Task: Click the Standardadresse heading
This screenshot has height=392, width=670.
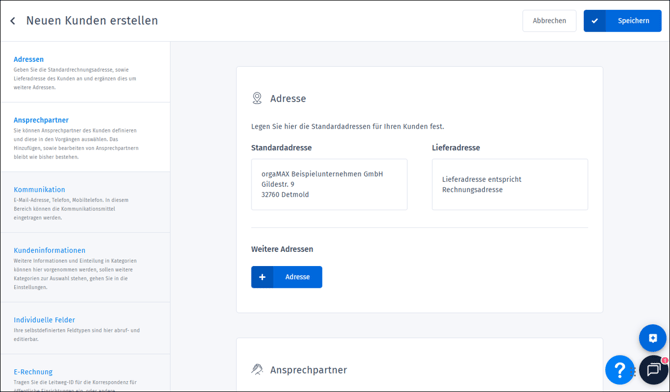Action: 282,147
